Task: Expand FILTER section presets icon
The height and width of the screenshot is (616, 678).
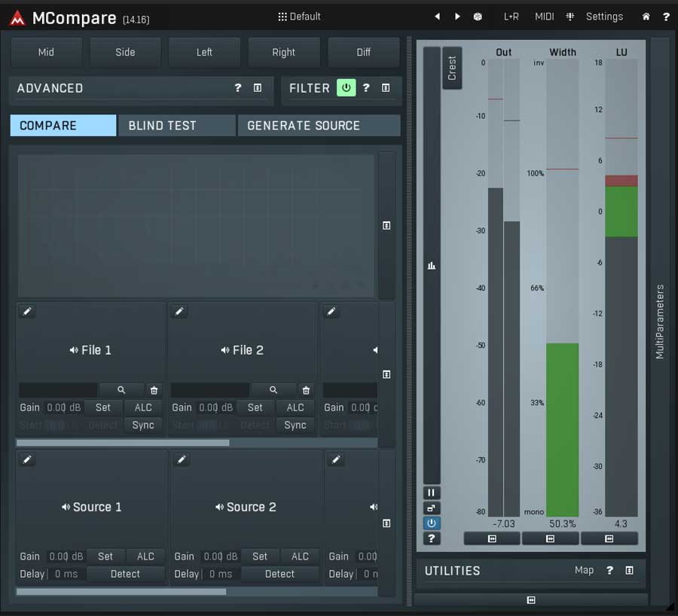Action: click(386, 88)
